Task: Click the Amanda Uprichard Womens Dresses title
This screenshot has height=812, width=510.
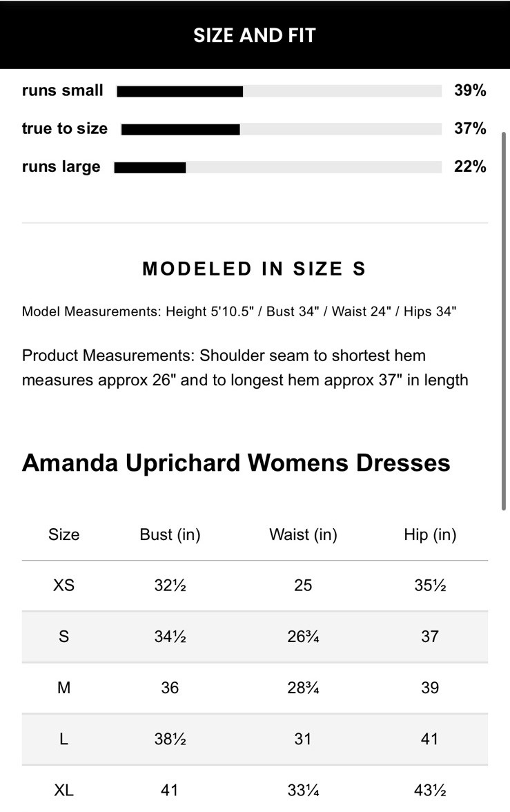Action: (236, 463)
